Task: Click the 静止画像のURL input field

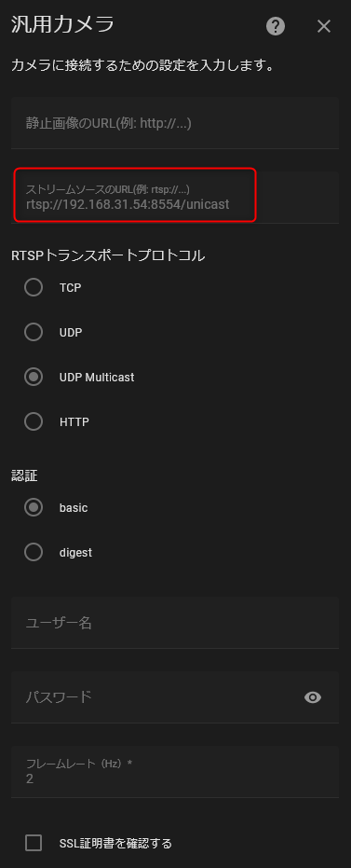Action: tap(175, 123)
